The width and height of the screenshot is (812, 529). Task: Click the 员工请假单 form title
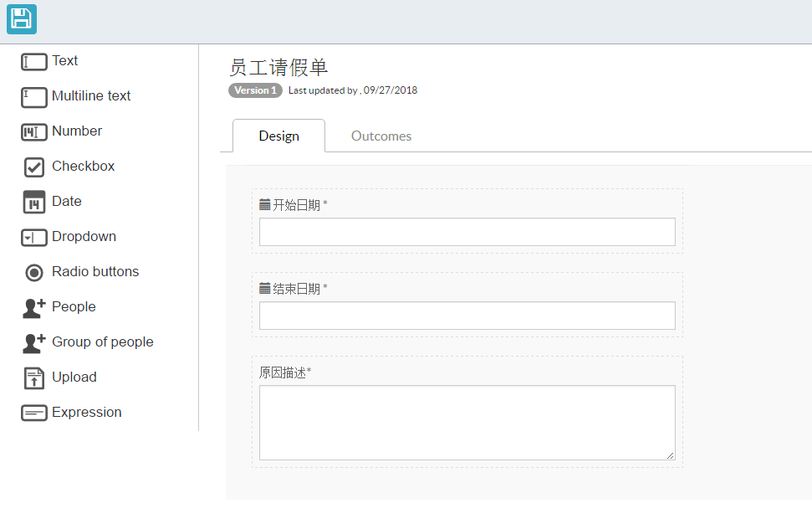tap(278, 67)
